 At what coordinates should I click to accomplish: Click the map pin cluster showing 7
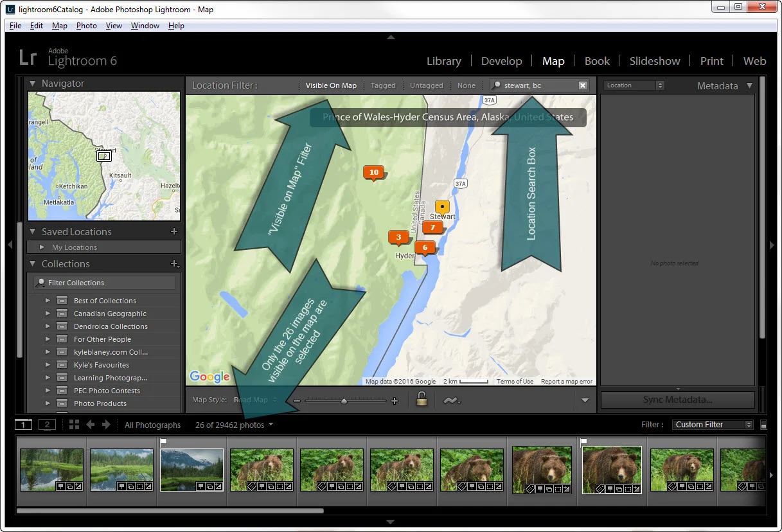[433, 227]
